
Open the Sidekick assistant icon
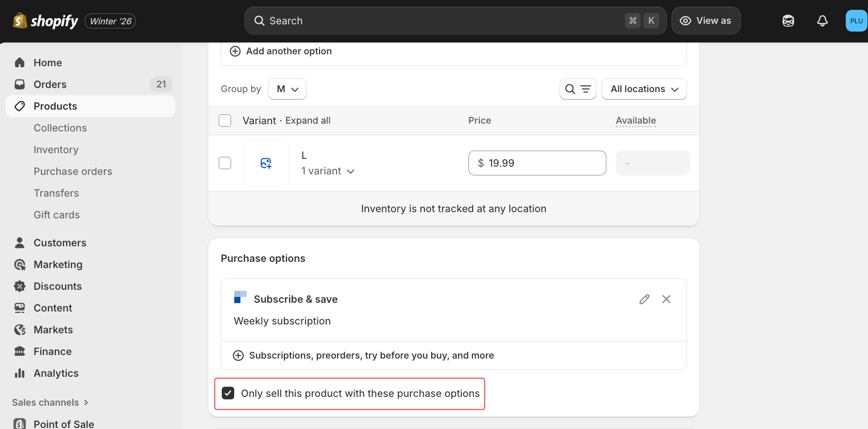(x=788, y=21)
